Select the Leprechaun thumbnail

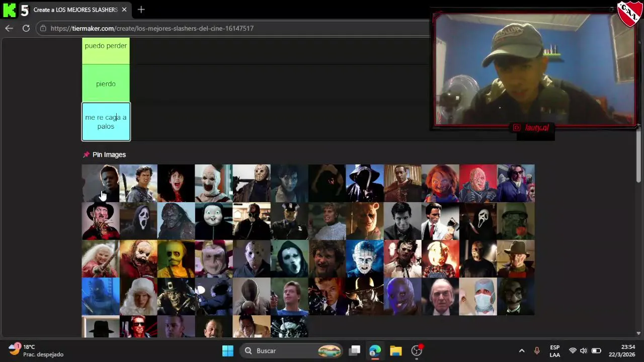[176, 296]
